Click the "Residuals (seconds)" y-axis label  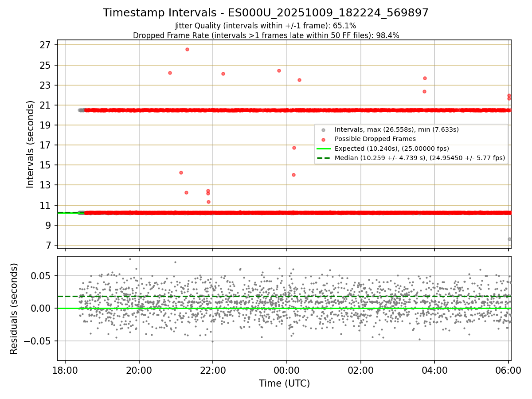[14, 309]
